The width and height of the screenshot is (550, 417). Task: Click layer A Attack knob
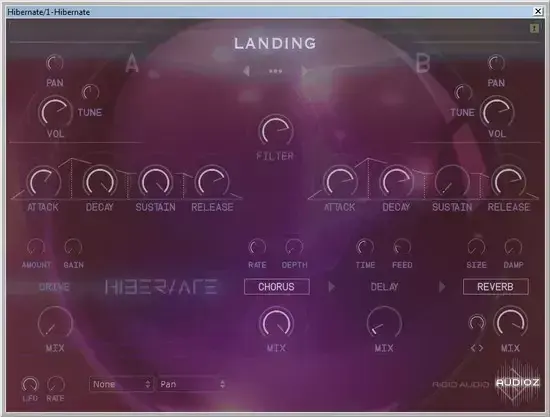(x=43, y=182)
